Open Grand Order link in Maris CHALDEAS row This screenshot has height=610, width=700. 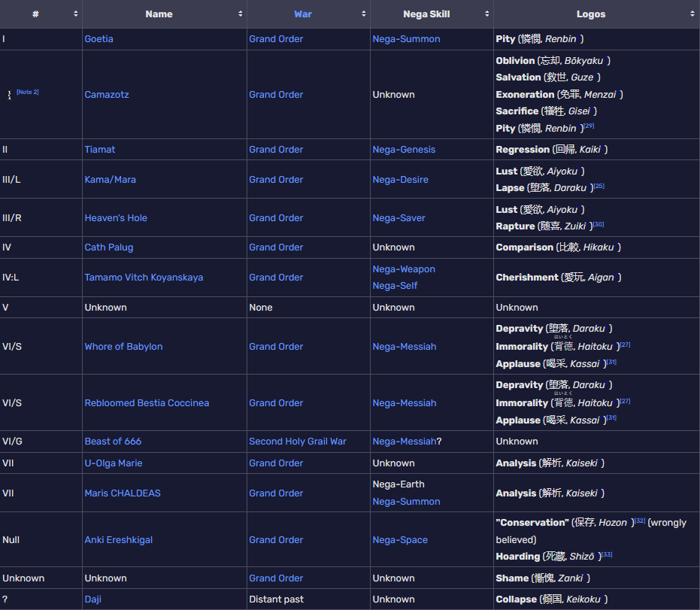click(276, 493)
